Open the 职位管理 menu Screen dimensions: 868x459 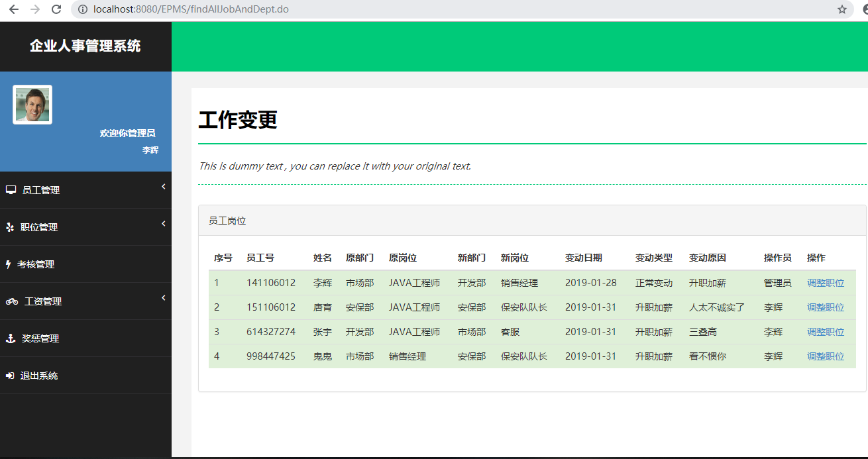click(85, 227)
